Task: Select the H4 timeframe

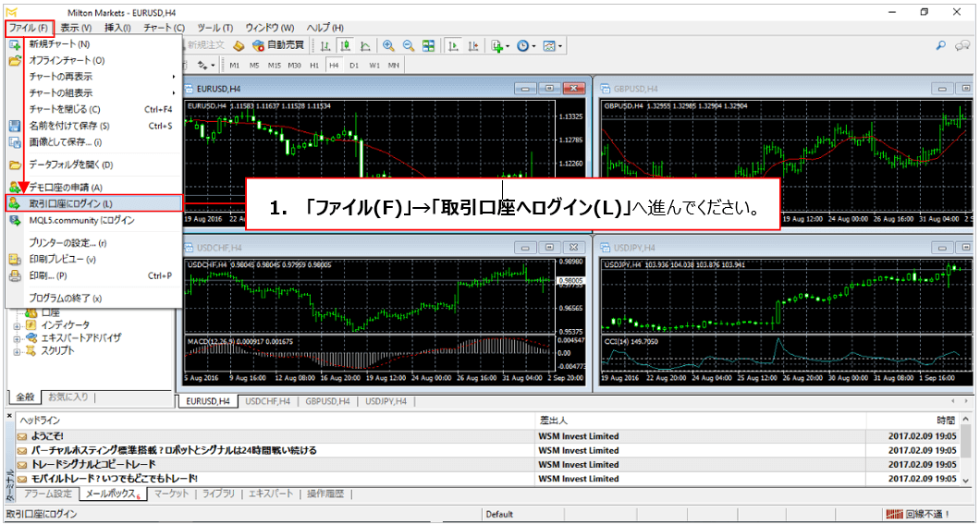Action: click(335, 65)
